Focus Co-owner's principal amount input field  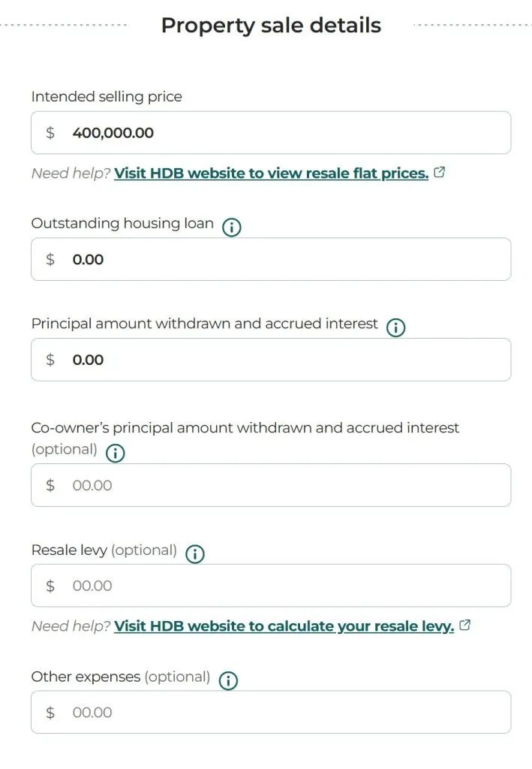point(271,485)
